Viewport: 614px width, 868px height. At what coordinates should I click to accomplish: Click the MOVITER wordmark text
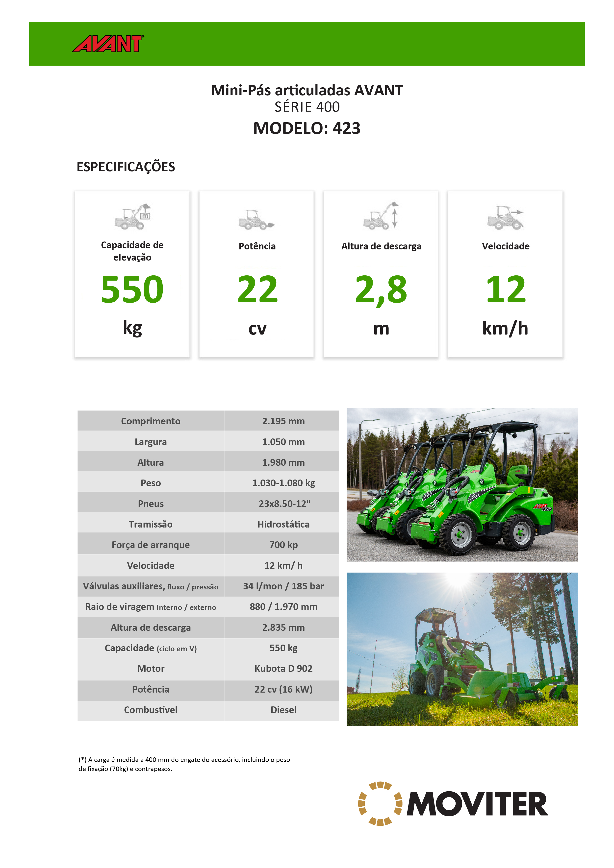point(477,804)
